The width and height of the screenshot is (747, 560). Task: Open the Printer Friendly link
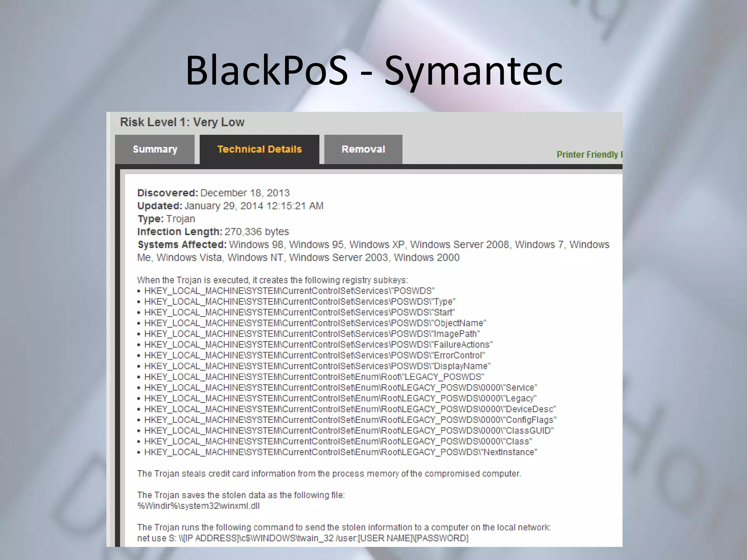pos(589,155)
